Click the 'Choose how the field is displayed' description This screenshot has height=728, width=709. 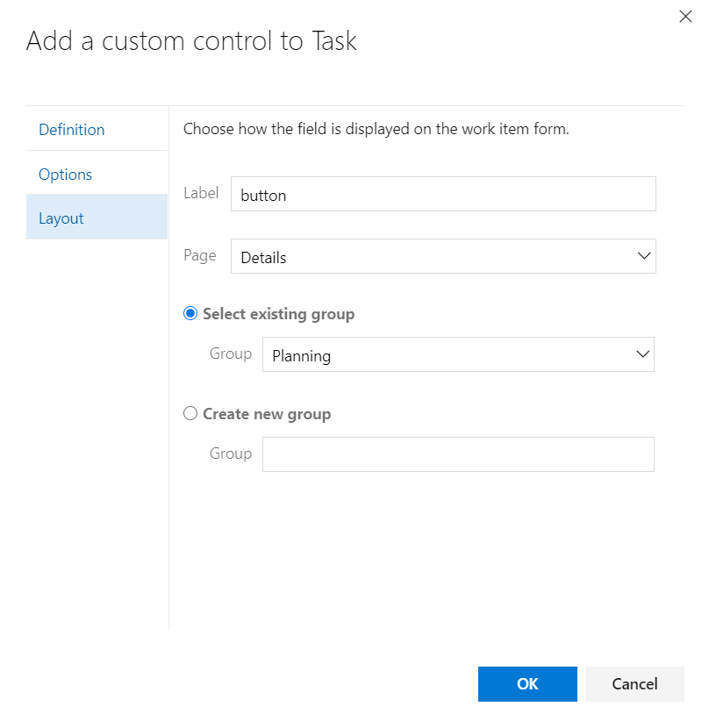[376, 130]
